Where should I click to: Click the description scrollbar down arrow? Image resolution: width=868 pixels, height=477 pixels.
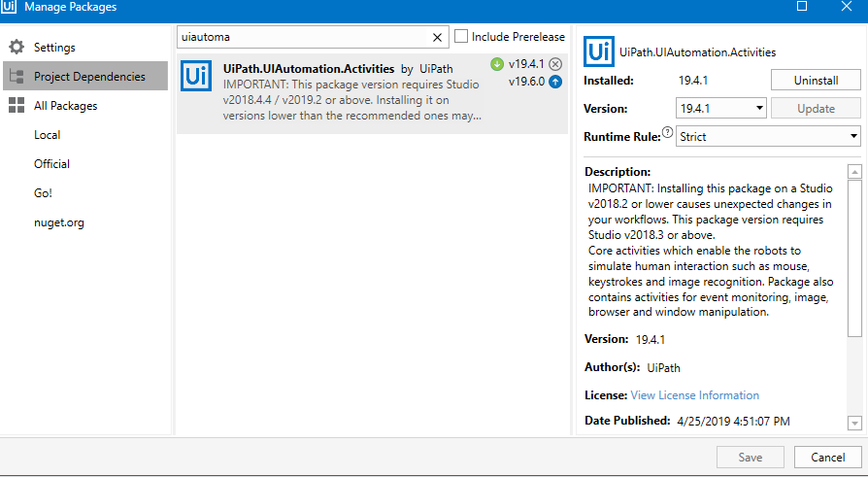click(854, 424)
